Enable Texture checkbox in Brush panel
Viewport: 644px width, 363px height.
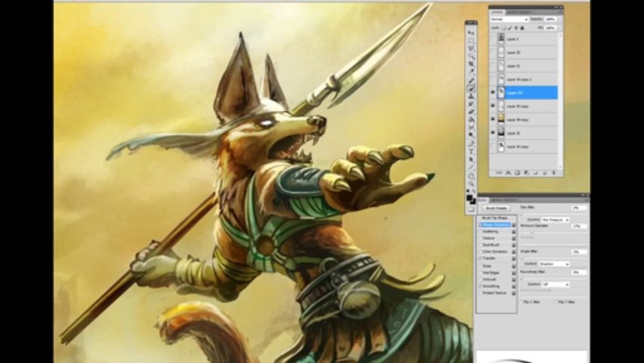tap(480, 238)
